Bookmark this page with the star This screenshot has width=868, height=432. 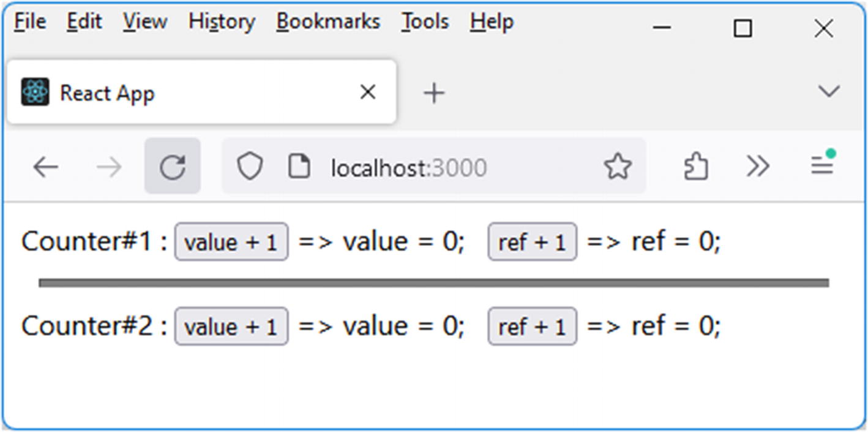pyautogui.click(x=617, y=167)
